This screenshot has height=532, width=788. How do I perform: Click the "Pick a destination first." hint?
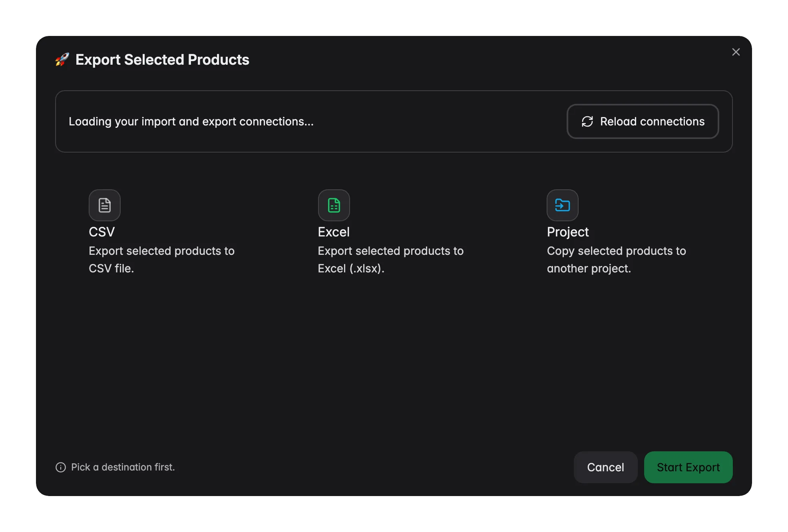123,467
